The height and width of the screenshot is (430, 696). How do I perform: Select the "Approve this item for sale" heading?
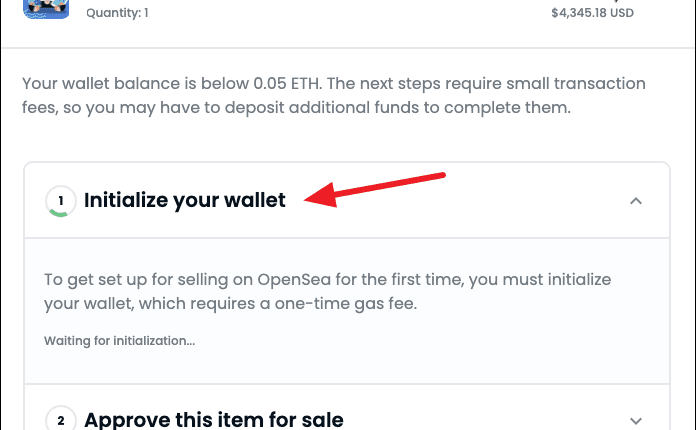(214, 420)
